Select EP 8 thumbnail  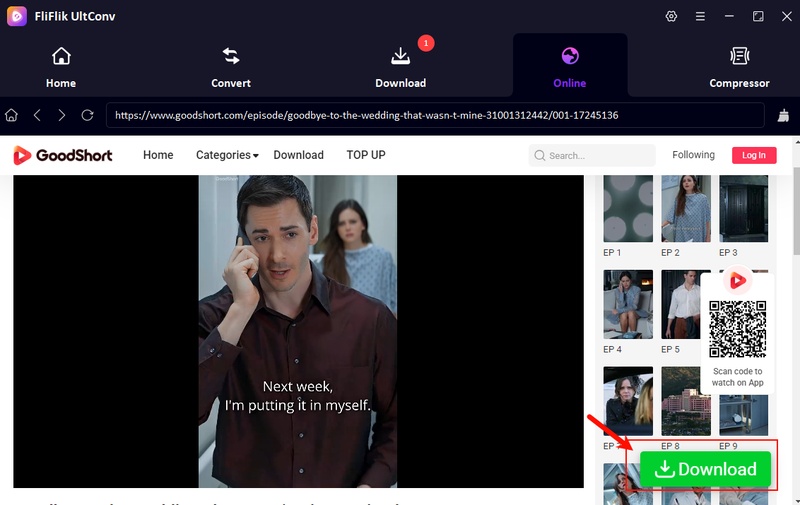(686, 401)
